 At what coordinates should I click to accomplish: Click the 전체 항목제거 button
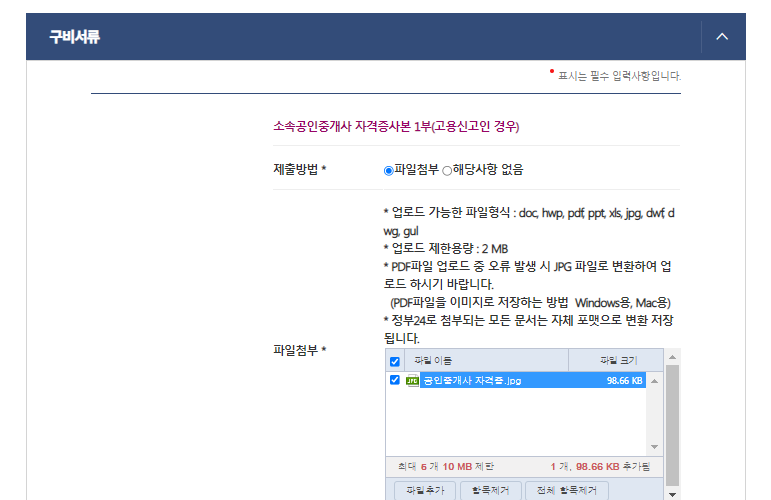(x=566, y=490)
